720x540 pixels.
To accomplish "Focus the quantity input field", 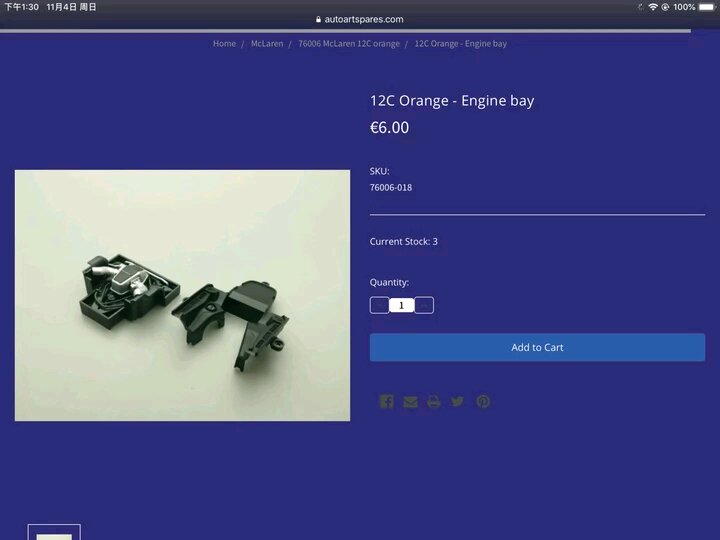I will click(x=402, y=305).
